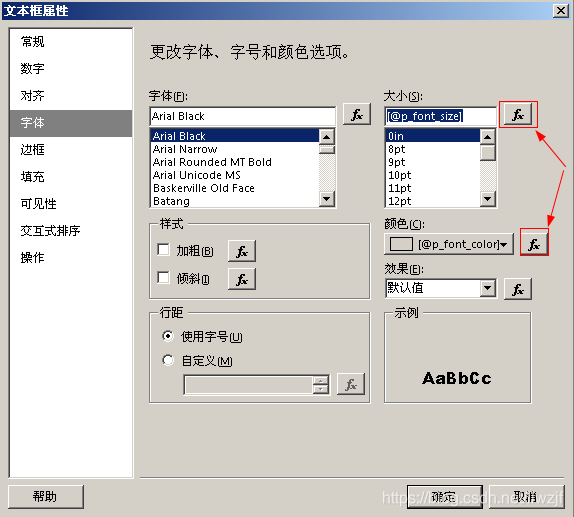The image size is (574, 517).
Task: Click the size list scroll down arrow
Action: tap(488, 199)
